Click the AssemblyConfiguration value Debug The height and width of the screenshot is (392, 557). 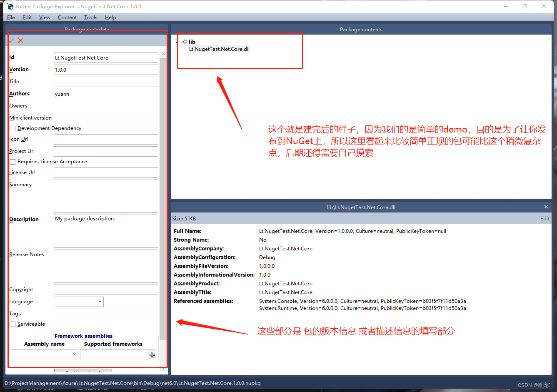(267, 257)
